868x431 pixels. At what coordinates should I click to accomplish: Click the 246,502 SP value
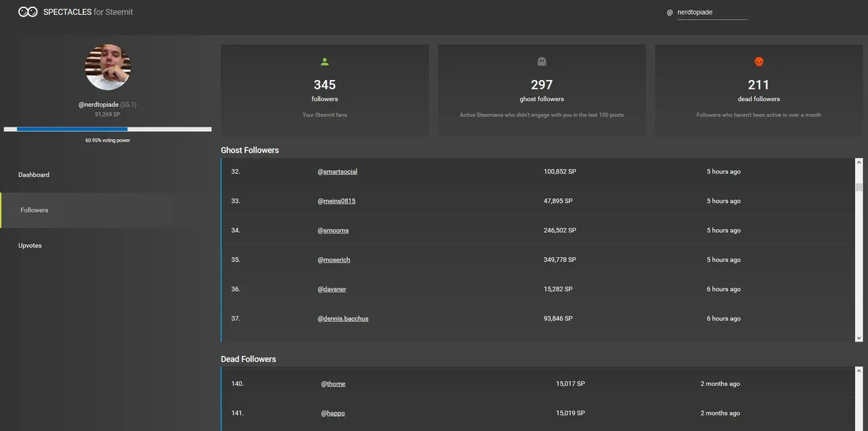click(x=560, y=231)
